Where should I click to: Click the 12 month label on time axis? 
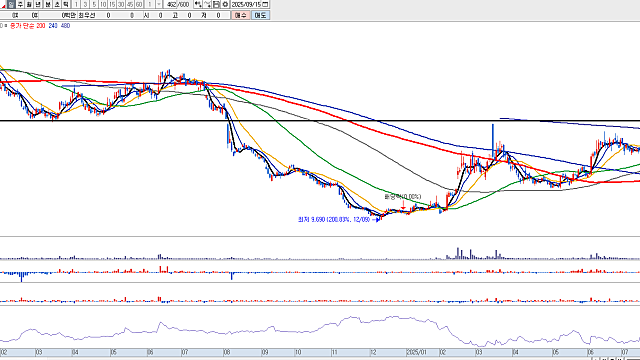[x=373, y=352]
